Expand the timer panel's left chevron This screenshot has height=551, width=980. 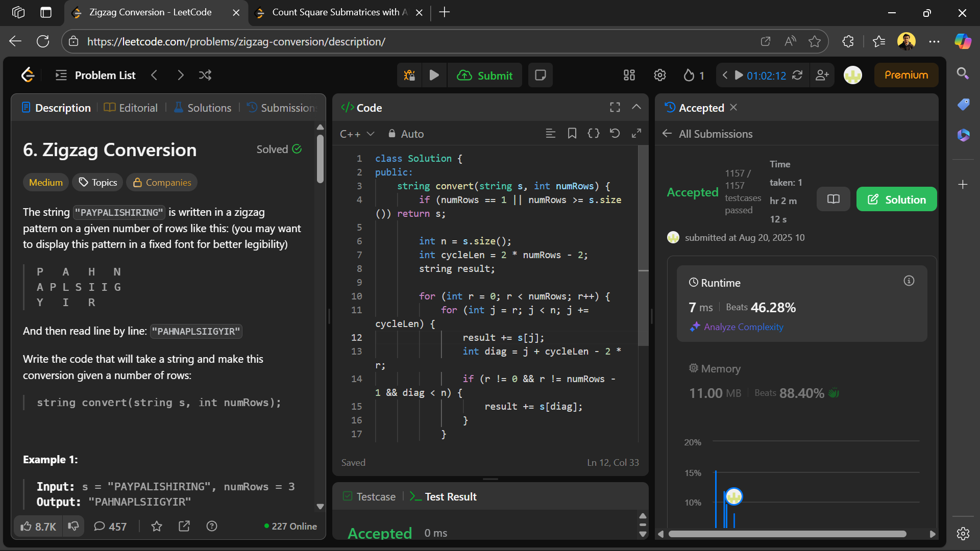coord(725,76)
